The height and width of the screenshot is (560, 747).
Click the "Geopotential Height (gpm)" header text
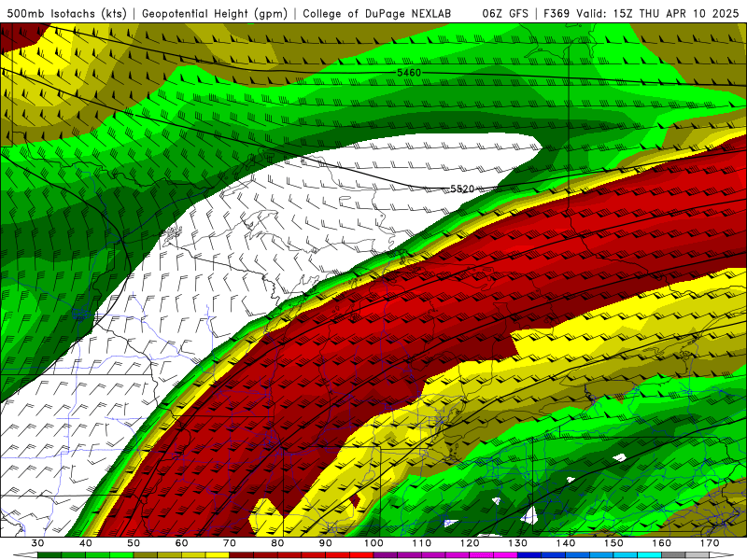(215, 13)
